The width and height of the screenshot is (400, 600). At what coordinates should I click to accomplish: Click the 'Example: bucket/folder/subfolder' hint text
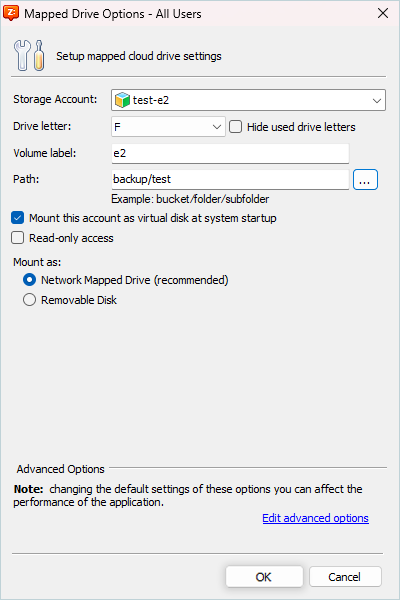click(190, 199)
